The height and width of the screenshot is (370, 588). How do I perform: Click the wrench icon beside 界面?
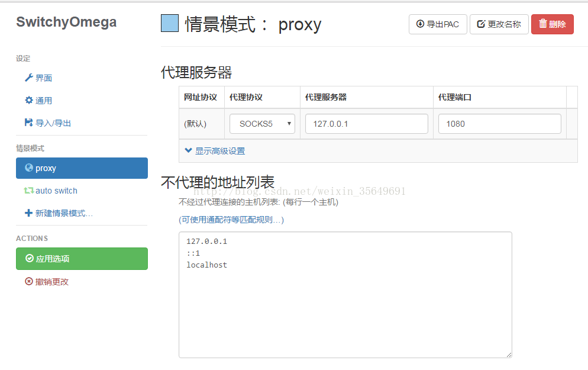[x=29, y=78]
